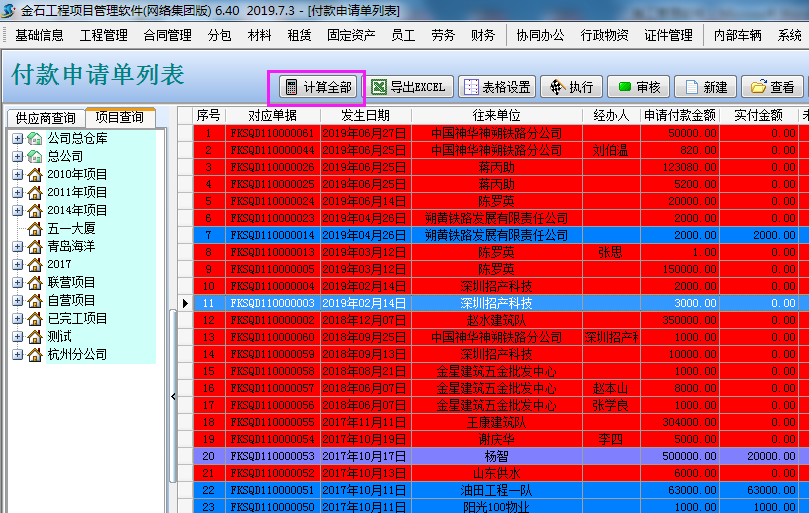Screen dimensions: 809x513
Task: Click the panel splitter collapse arrow
Action: 172,397
